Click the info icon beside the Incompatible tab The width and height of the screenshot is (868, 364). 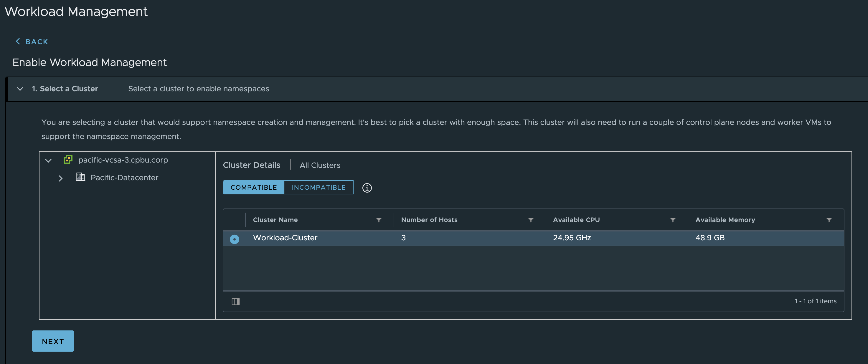pos(367,188)
